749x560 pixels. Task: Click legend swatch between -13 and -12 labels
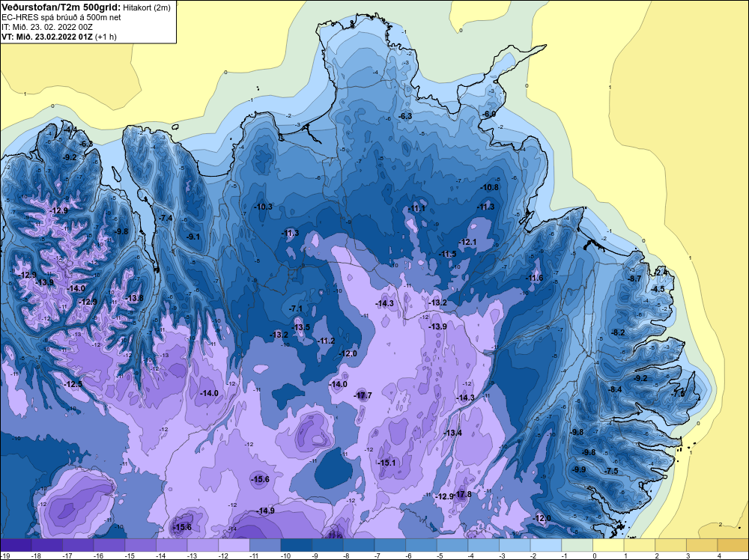pyautogui.click(x=202, y=545)
